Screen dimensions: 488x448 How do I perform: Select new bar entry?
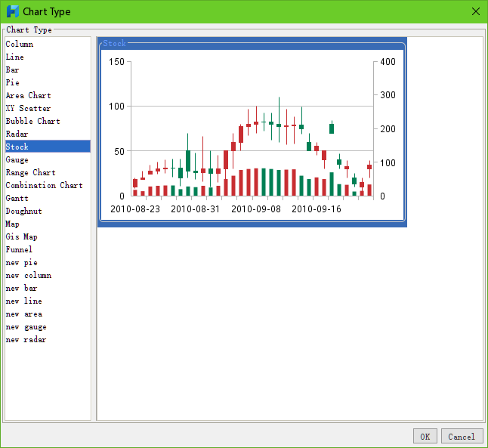click(x=48, y=289)
